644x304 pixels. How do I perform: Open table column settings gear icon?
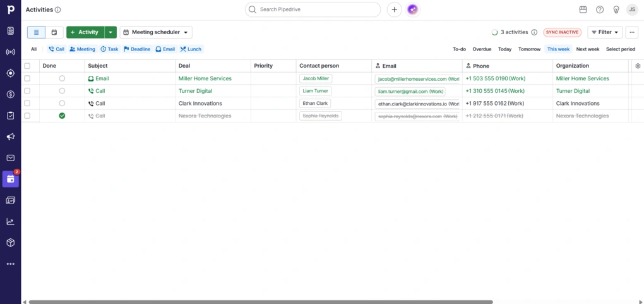point(638,66)
